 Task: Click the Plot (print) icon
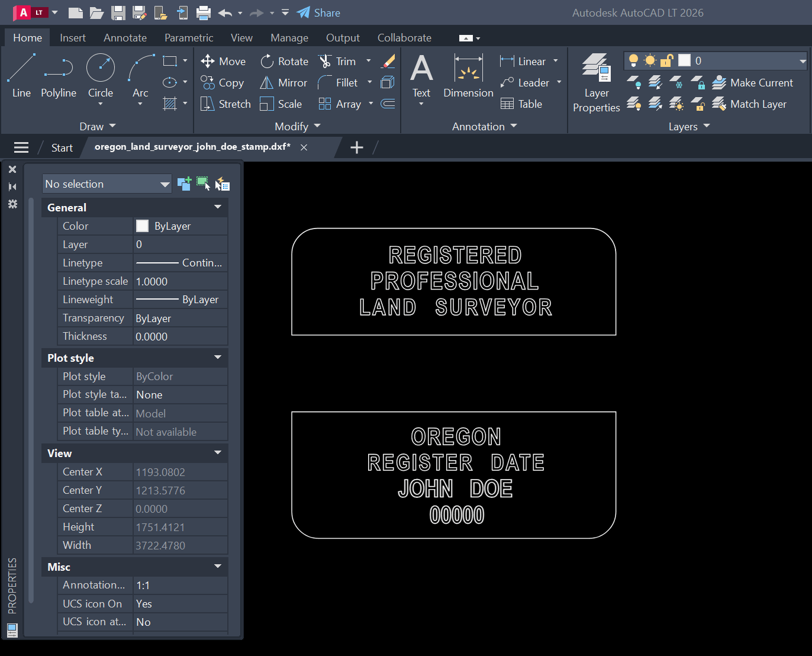click(x=204, y=13)
